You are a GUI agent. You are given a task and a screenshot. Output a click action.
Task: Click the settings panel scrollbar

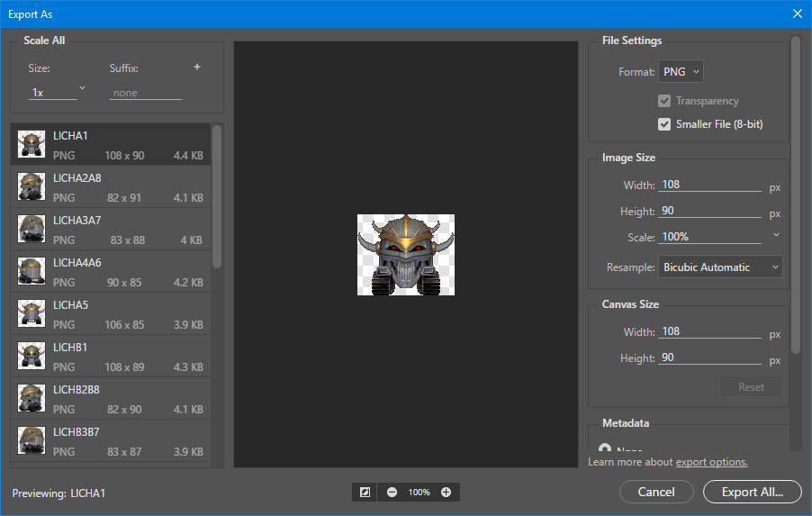[796, 195]
